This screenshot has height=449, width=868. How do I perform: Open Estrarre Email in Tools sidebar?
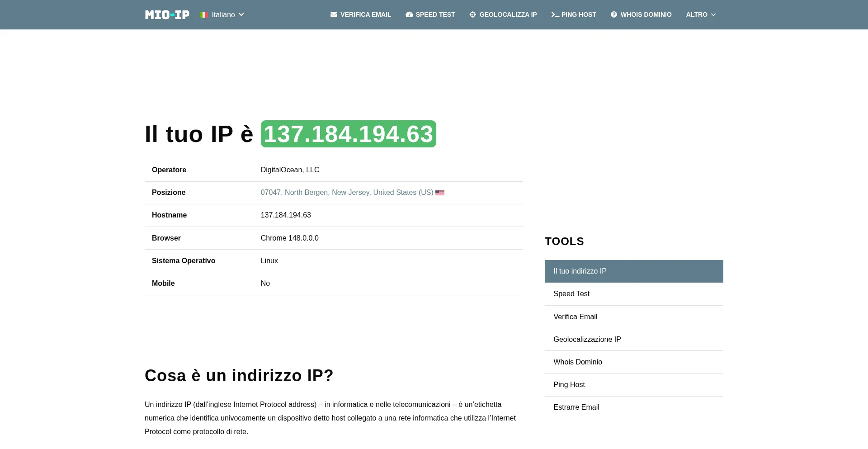pyautogui.click(x=634, y=407)
